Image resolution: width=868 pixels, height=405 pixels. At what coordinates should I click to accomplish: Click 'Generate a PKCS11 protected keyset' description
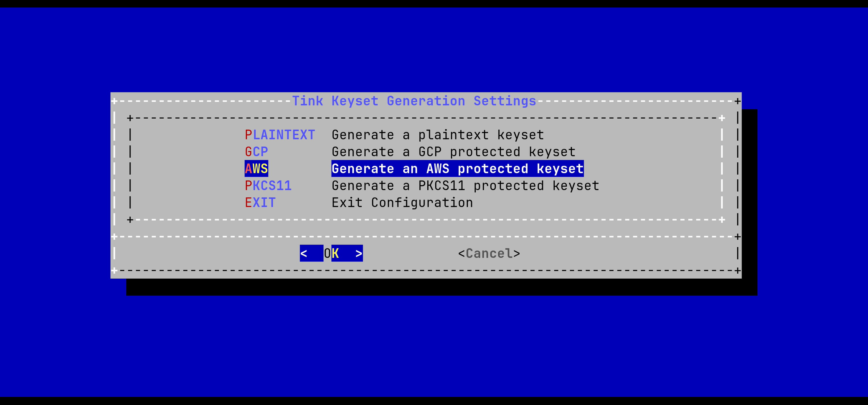465,186
